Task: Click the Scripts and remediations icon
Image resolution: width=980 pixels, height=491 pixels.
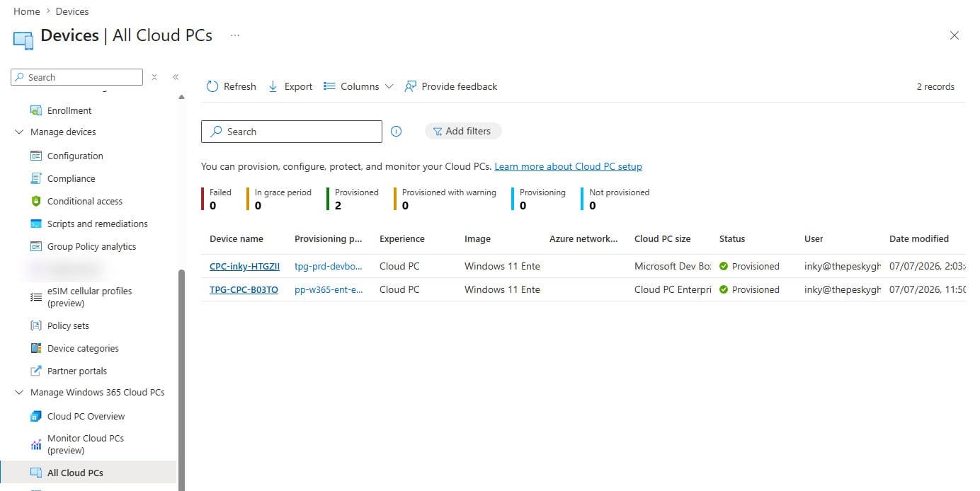Action: pos(36,224)
